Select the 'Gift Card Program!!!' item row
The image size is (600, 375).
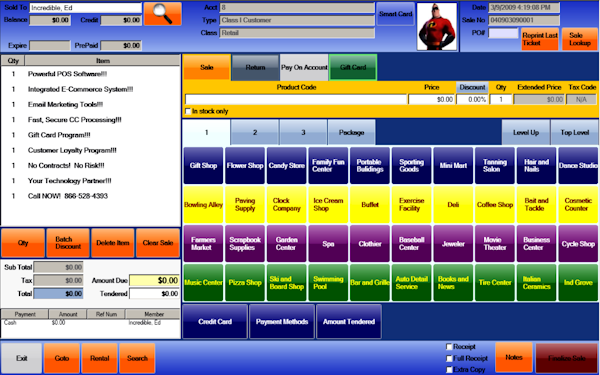90,135
